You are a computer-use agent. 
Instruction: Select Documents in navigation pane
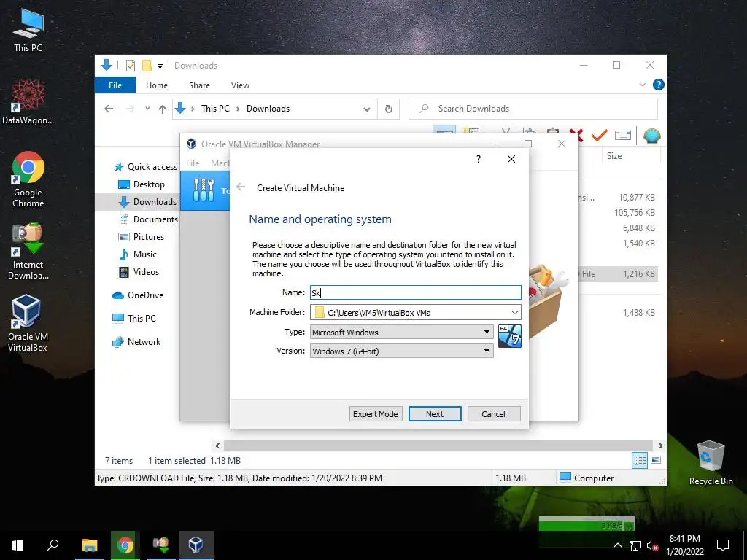[148, 219]
